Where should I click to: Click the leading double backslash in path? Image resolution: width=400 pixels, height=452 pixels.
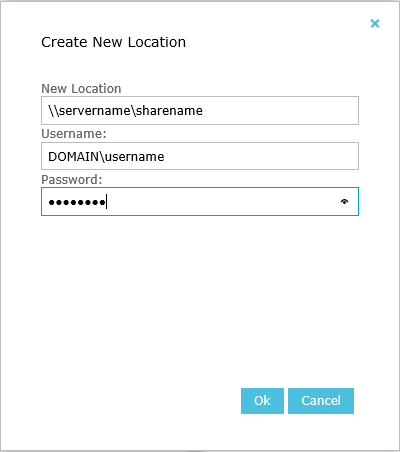(53, 111)
